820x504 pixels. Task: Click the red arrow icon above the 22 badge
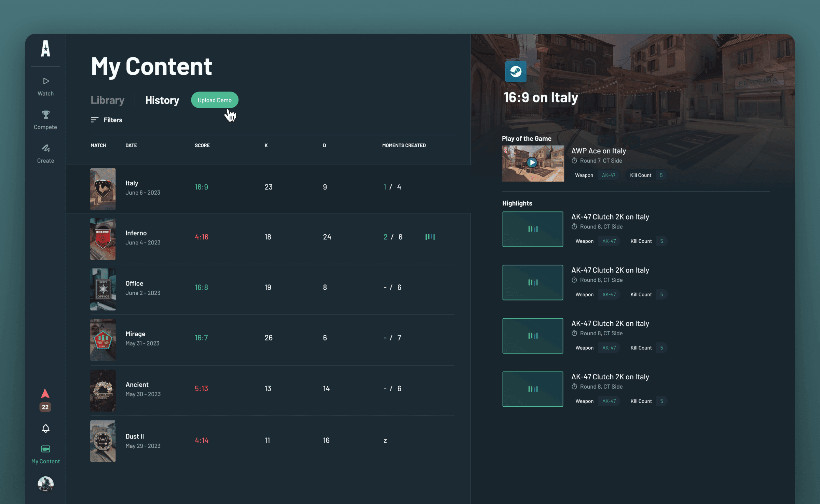pyautogui.click(x=45, y=393)
